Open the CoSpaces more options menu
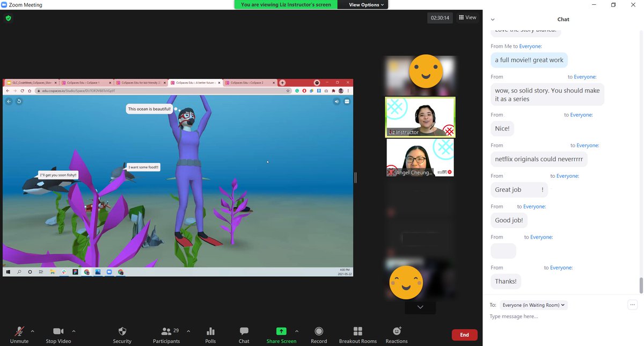 (x=347, y=101)
